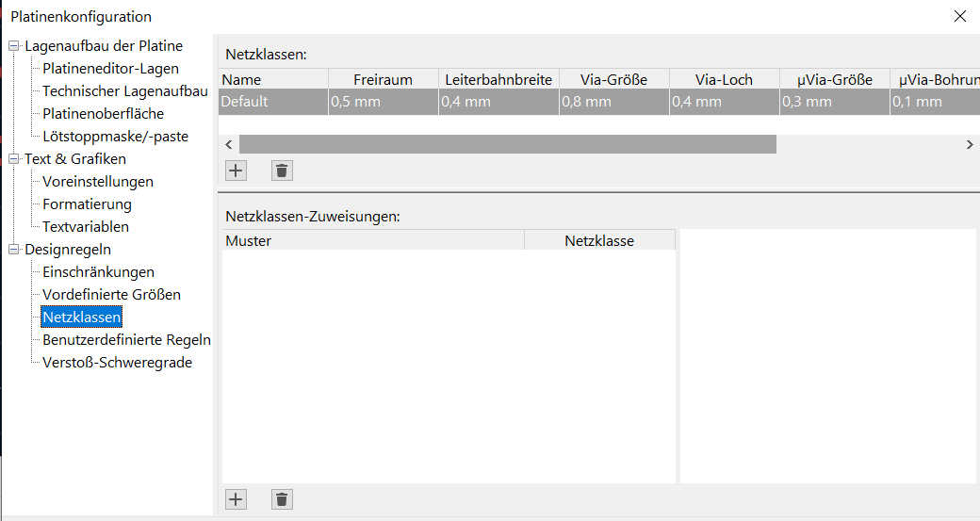Collapse the Text & Grafiken tree node
The height and width of the screenshot is (521, 980).
(x=14, y=159)
